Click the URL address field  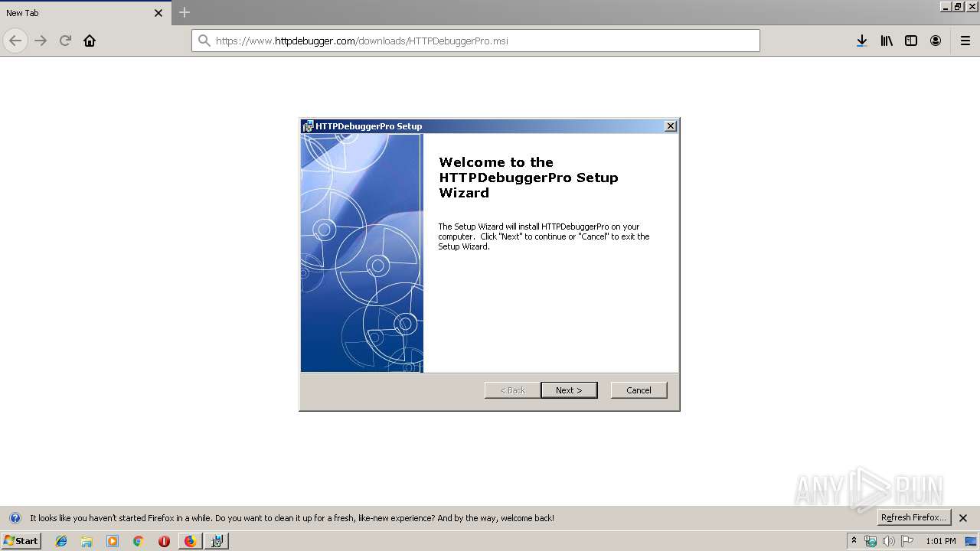[475, 41]
